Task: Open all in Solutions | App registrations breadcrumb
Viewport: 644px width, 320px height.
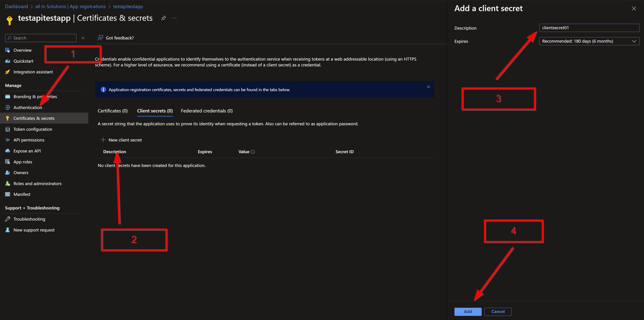Action: (71, 6)
